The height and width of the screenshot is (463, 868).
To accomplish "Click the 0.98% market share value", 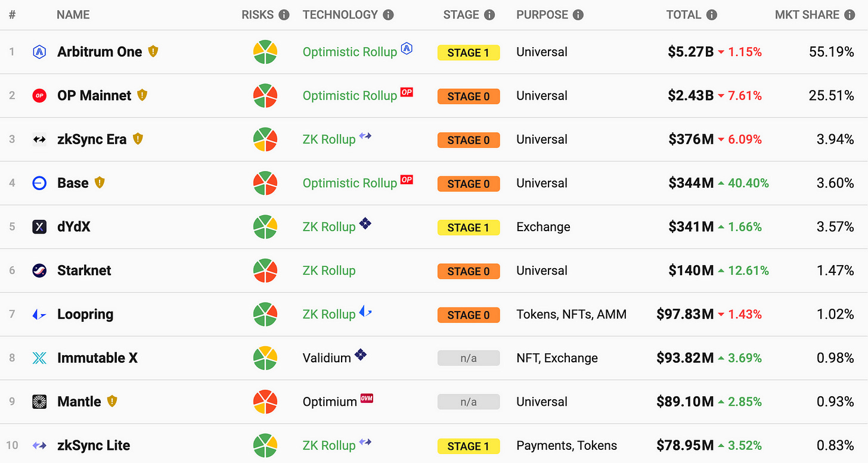I will [835, 358].
